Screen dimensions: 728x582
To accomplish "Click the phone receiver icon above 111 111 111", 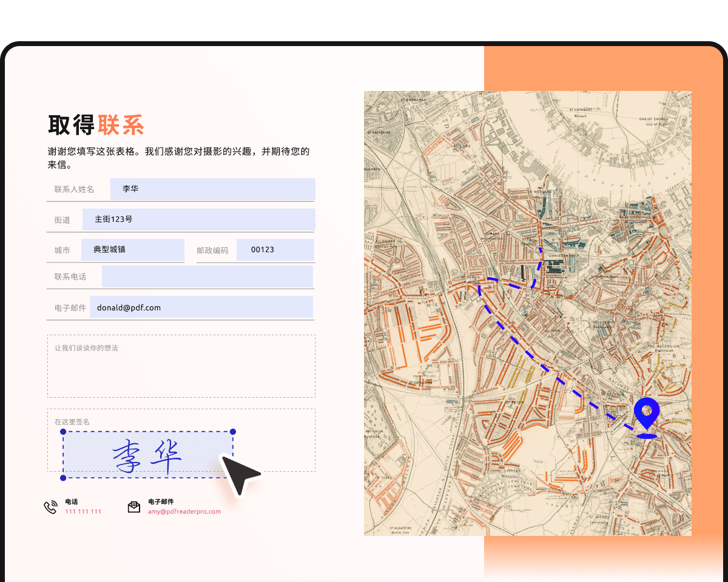I will point(51,506).
